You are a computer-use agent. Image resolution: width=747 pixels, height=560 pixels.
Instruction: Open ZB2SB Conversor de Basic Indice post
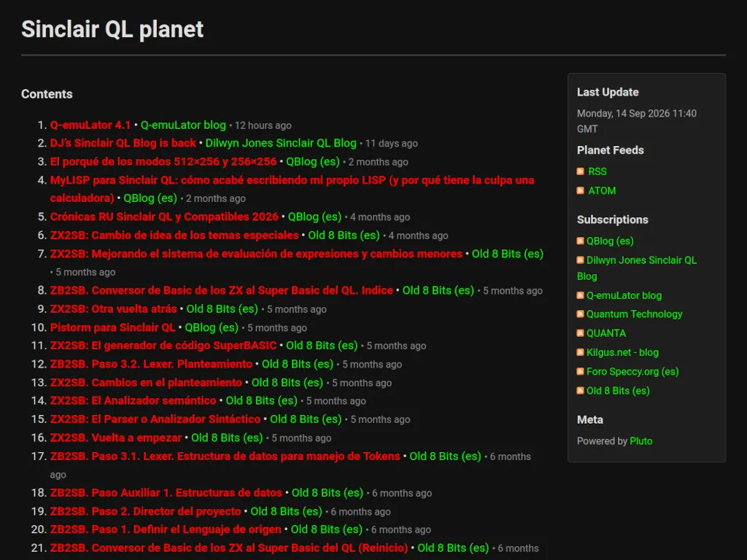point(222,290)
